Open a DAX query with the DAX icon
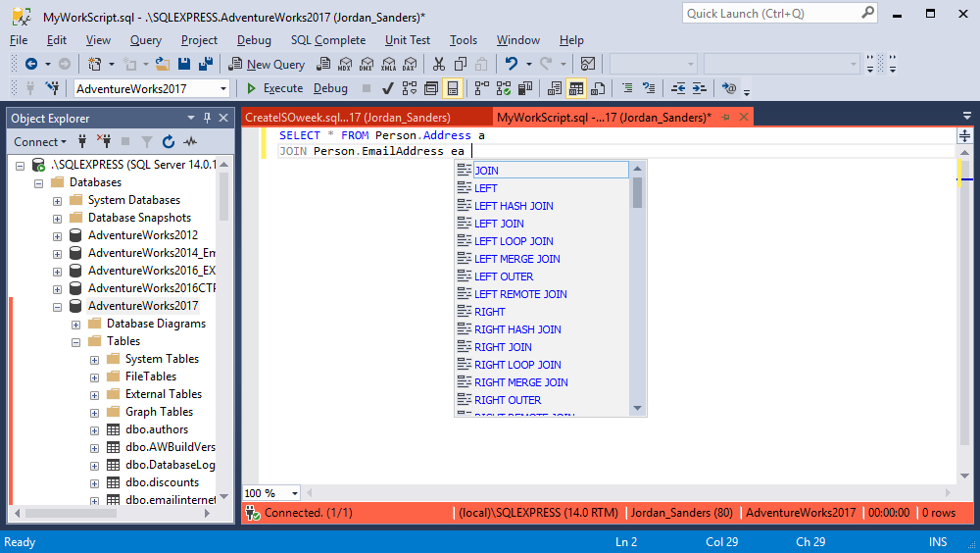This screenshot has height=553, width=980. pos(410,64)
